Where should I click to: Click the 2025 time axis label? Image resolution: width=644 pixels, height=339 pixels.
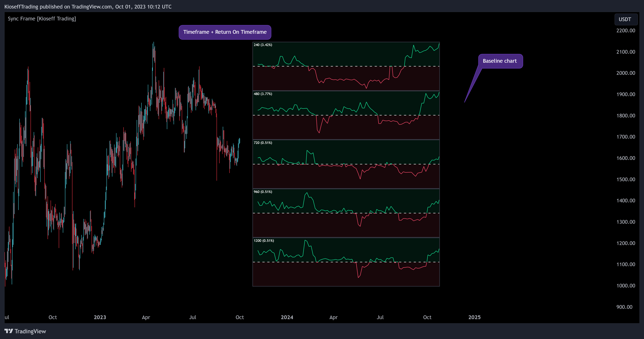tap(474, 317)
